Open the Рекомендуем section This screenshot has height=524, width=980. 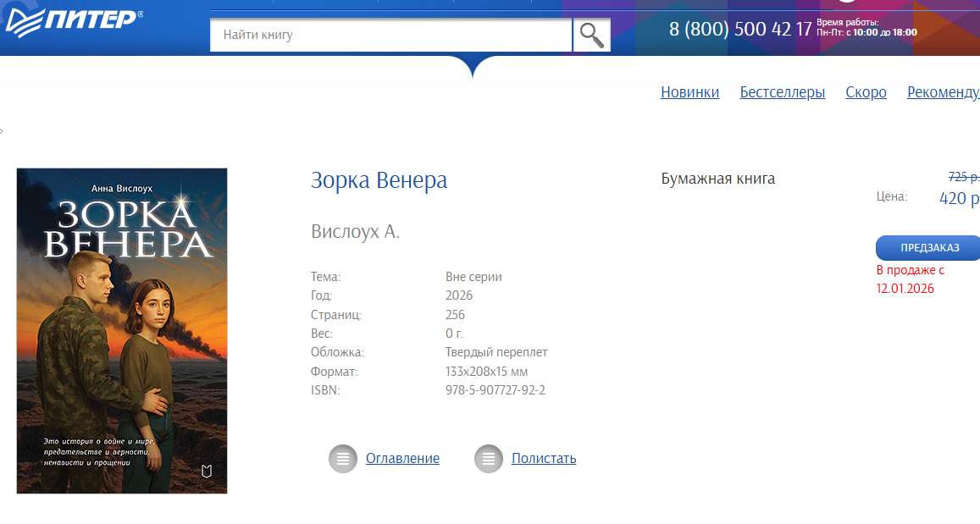coord(943,92)
